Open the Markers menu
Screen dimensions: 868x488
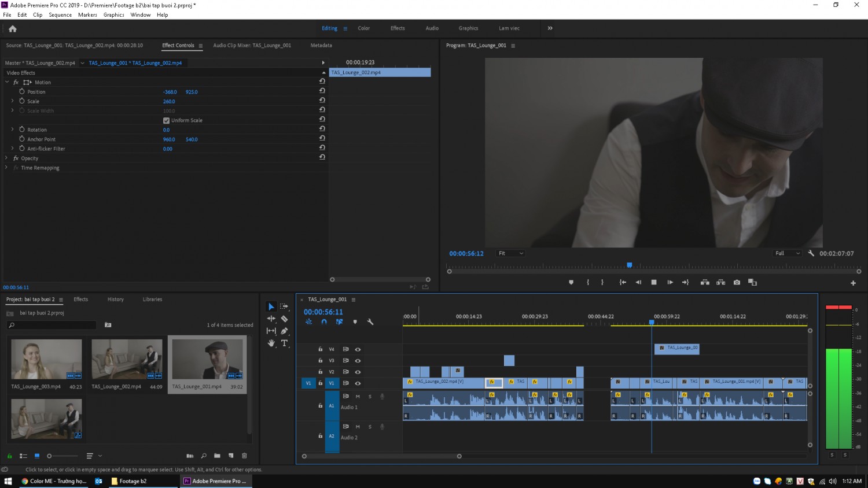click(88, 15)
